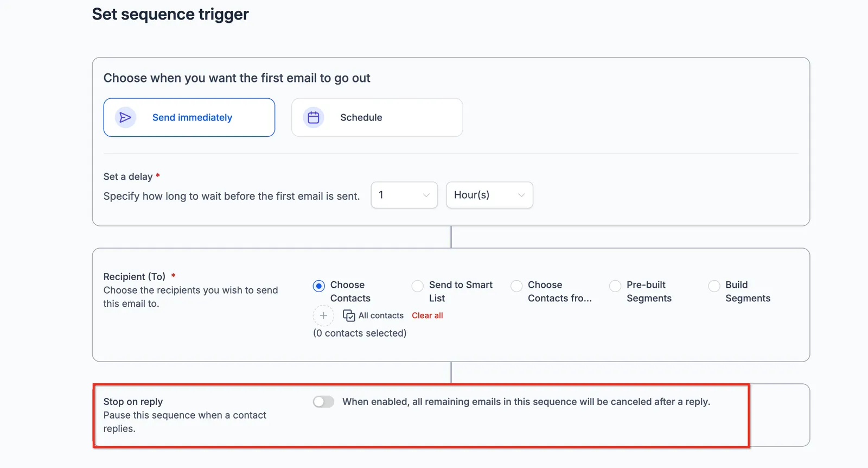The image size is (868, 468).
Task: Click the paper-plane Send immediately icon
Action: [x=125, y=117]
